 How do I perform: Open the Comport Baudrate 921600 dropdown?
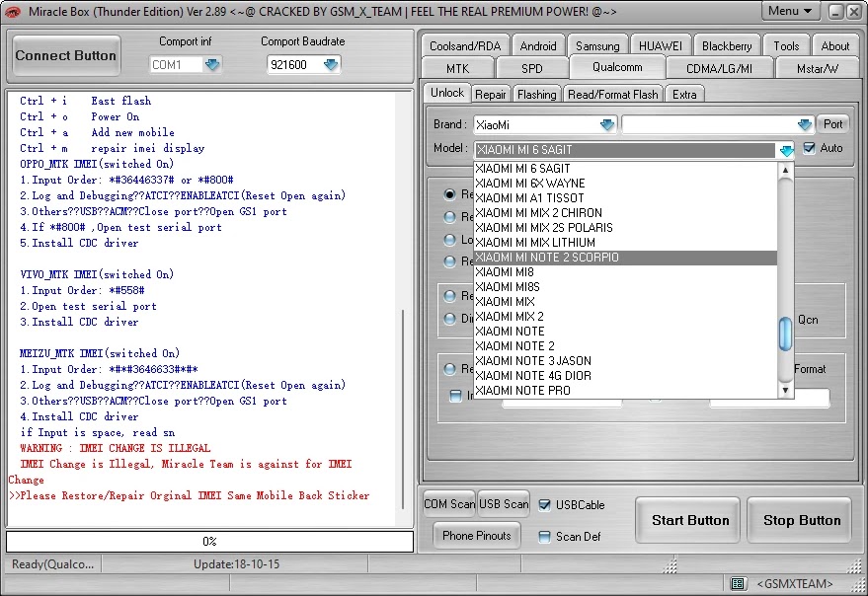(331, 65)
